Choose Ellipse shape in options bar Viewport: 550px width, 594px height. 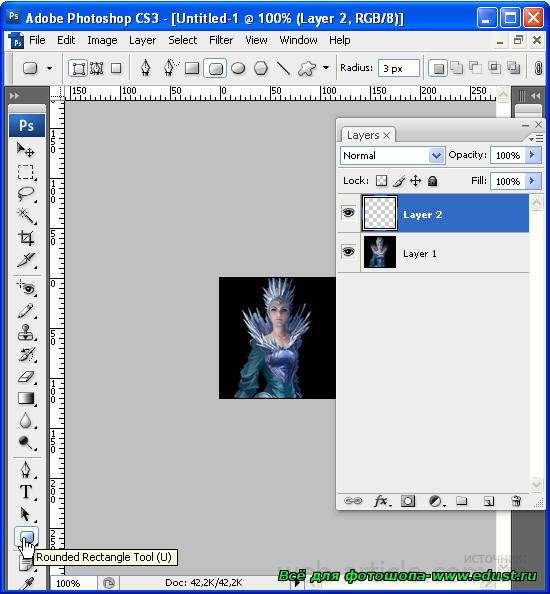coord(238,69)
